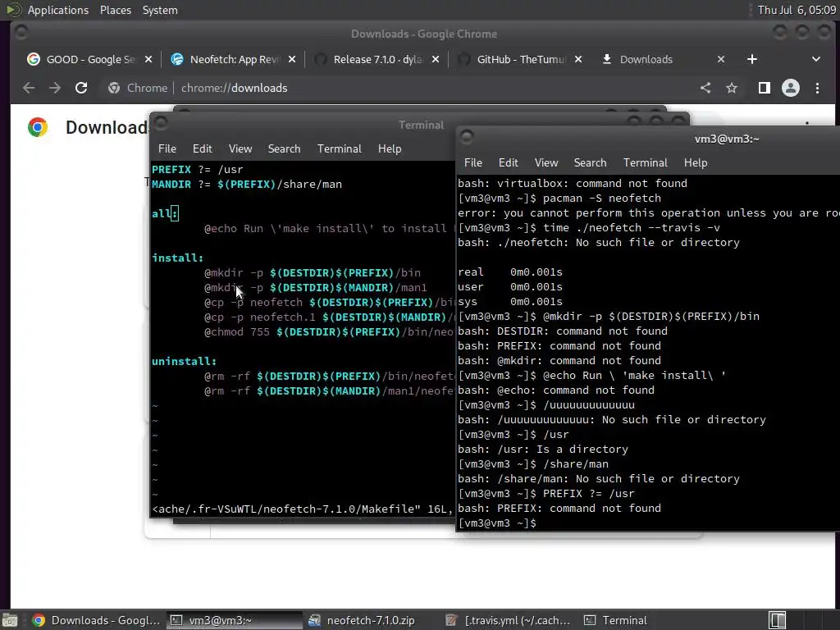Click the 'uninstall:' target line in Makefile

184,361
